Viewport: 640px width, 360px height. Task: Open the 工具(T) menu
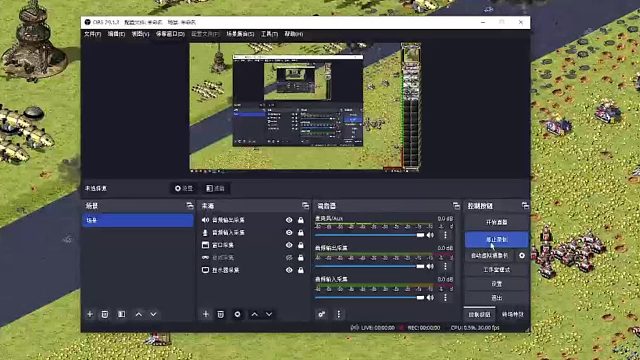[269, 34]
